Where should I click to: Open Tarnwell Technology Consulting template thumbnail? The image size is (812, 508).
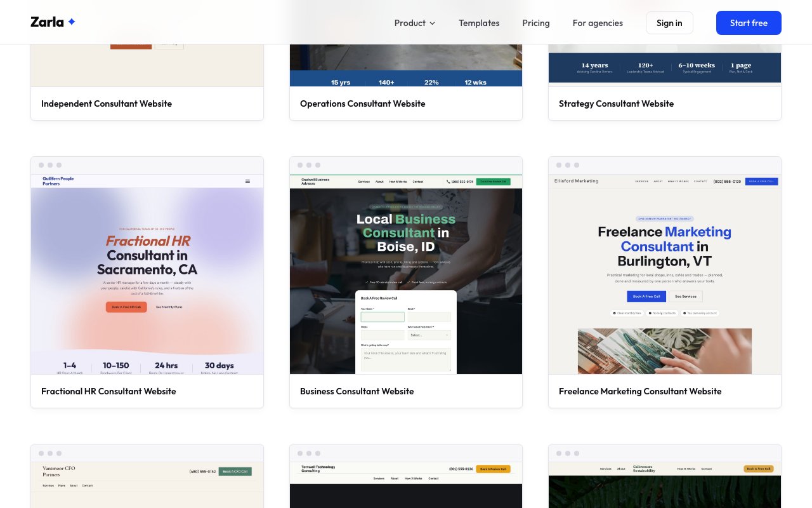click(x=406, y=485)
